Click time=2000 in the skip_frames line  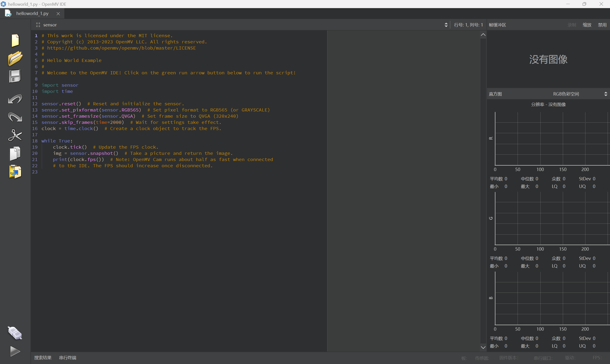[x=109, y=122]
